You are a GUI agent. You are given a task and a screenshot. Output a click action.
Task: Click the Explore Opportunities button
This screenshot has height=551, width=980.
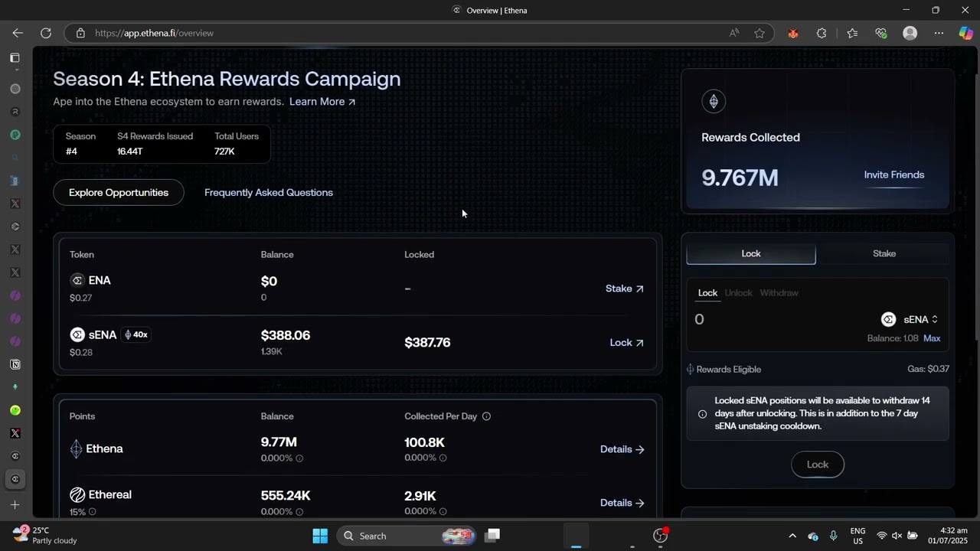119,192
